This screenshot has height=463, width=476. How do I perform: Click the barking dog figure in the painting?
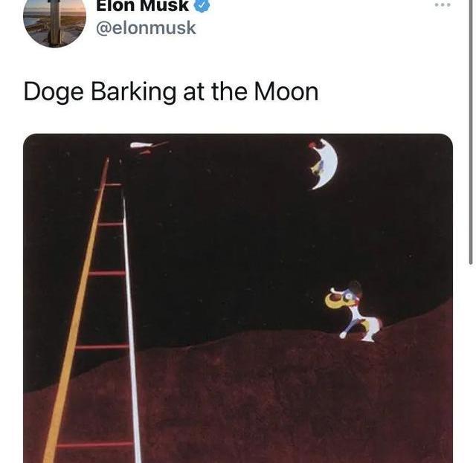(x=354, y=311)
